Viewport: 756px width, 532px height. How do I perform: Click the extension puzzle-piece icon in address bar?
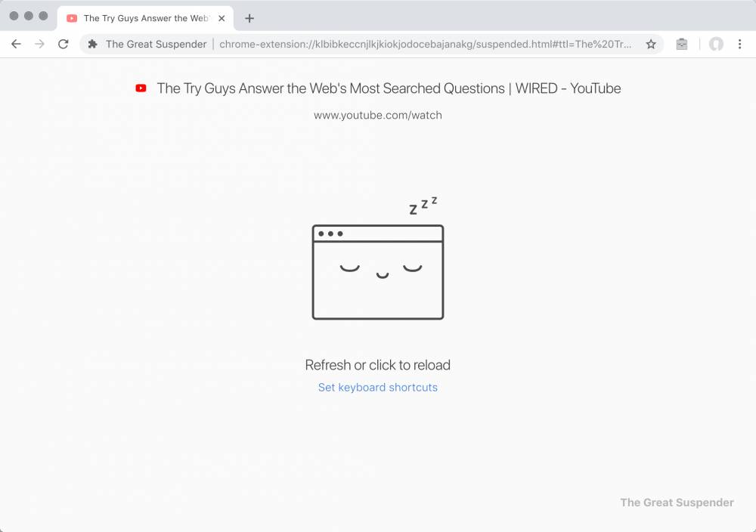point(92,45)
